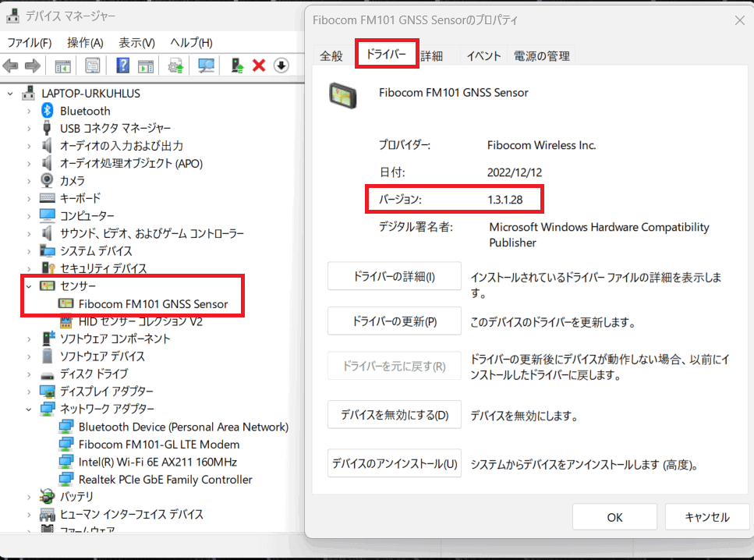Click the センサー category icon

tap(47, 285)
